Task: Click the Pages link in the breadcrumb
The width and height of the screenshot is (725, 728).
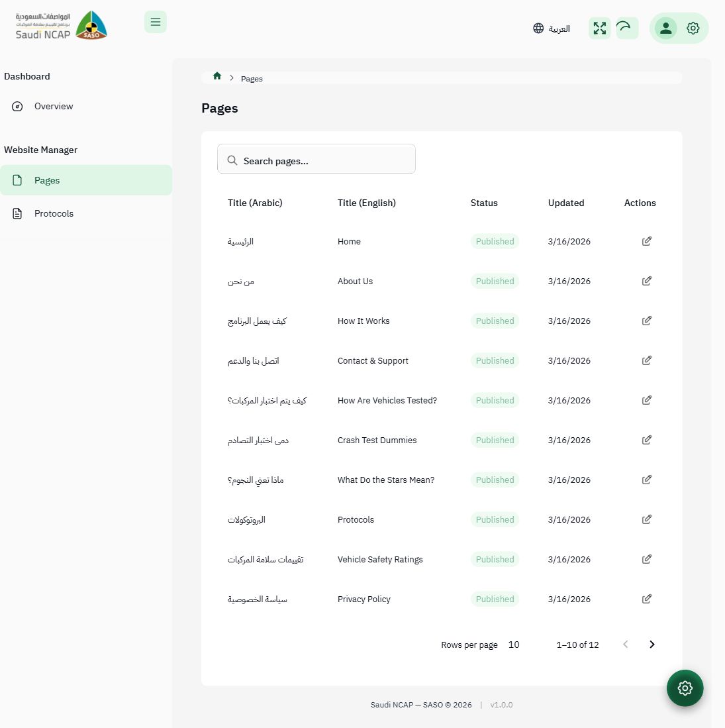Action: click(x=252, y=78)
